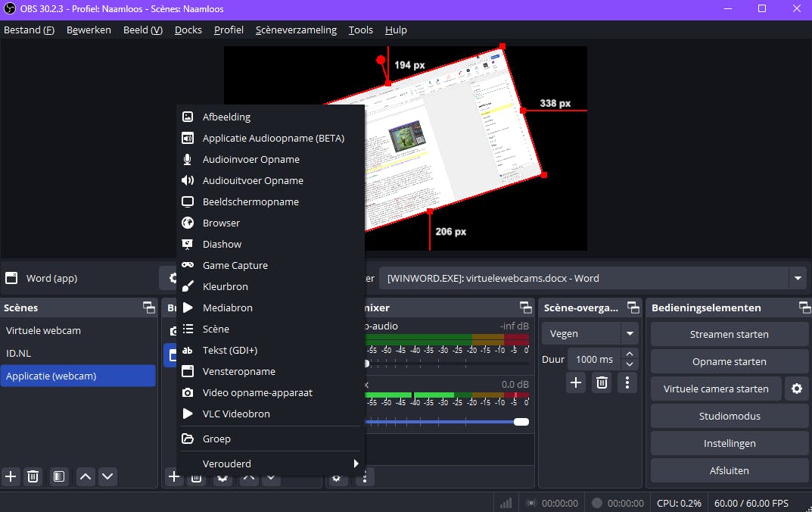This screenshot has height=512, width=812.
Task: Select the ID.NL scene
Action: click(78, 354)
